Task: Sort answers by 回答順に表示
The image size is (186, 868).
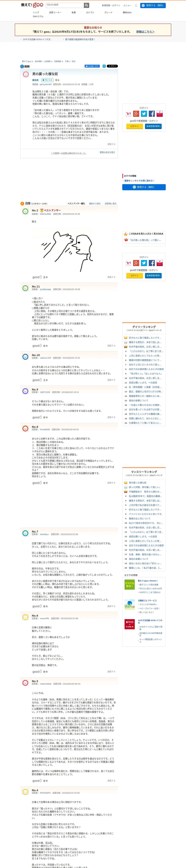Action: click(x=110, y=204)
